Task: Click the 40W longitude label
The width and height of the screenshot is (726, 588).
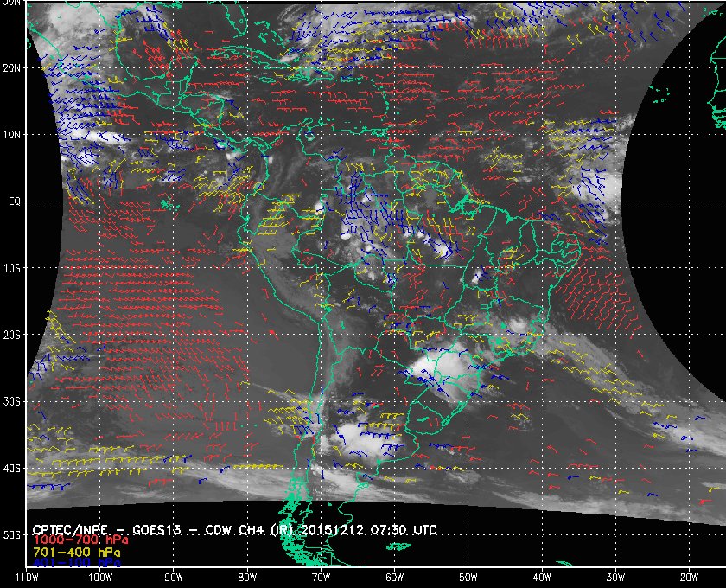Action: click(x=542, y=578)
